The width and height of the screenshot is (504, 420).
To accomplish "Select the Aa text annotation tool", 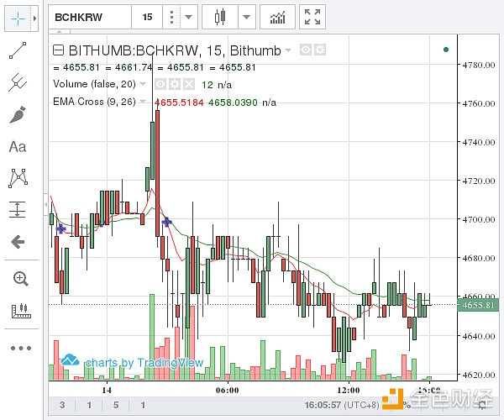I will click(18, 147).
